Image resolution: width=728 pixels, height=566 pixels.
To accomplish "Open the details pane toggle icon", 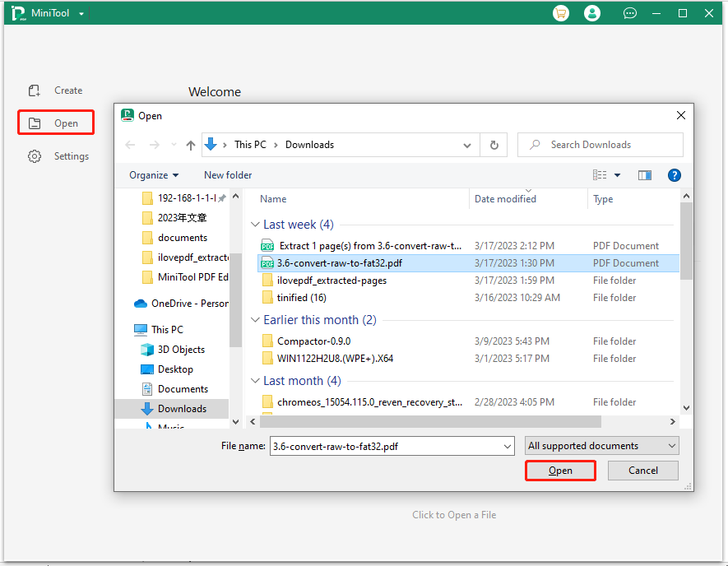I will coord(644,174).
